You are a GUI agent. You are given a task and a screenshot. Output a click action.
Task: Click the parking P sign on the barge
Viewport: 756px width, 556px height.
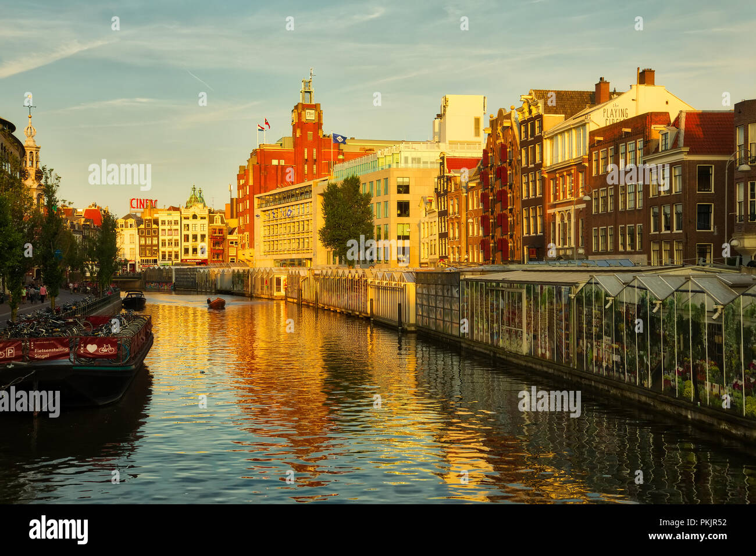point(10,352)
